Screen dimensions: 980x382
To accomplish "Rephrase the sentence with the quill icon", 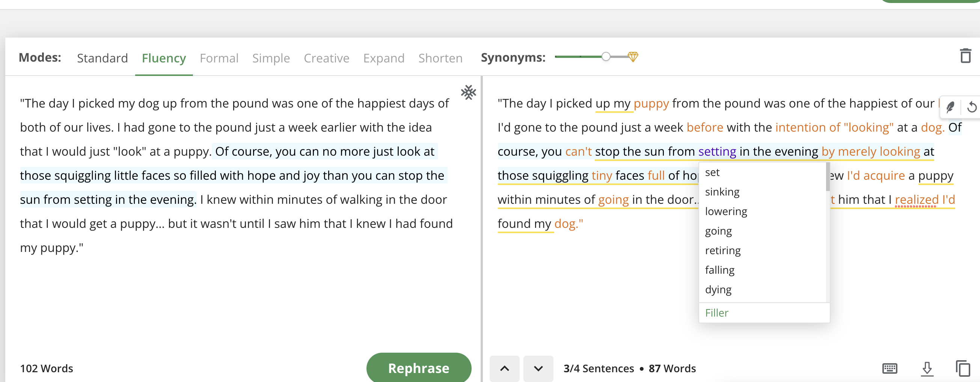I will tap(950, 107).
